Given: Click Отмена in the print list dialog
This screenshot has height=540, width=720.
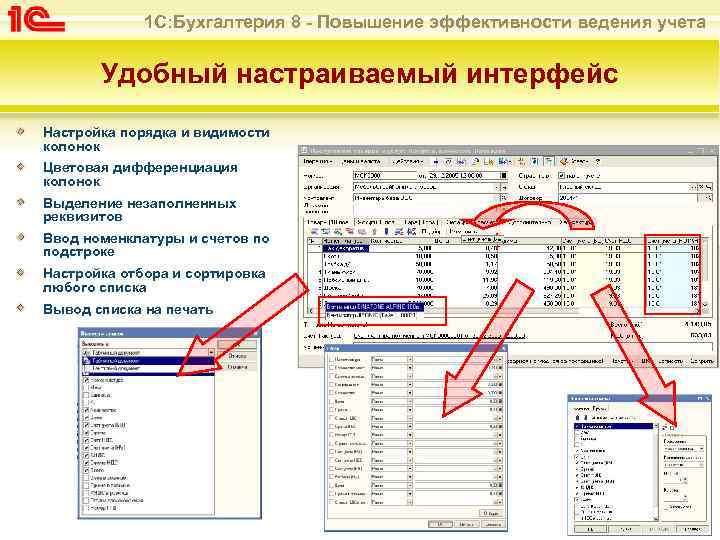Looking at the screenshot, I should 237,356.
